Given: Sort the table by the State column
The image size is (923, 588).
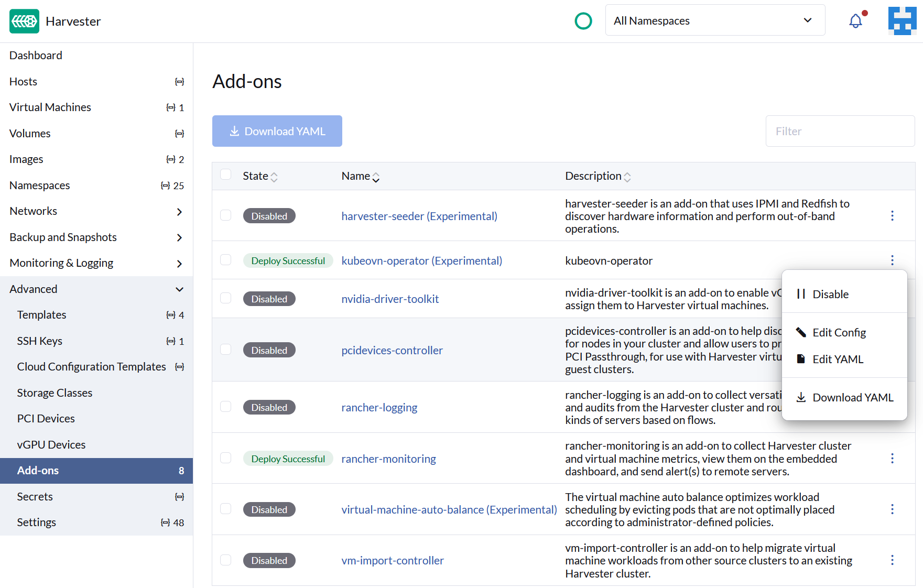Looking at the screenshot, I should tap(260, 176).
